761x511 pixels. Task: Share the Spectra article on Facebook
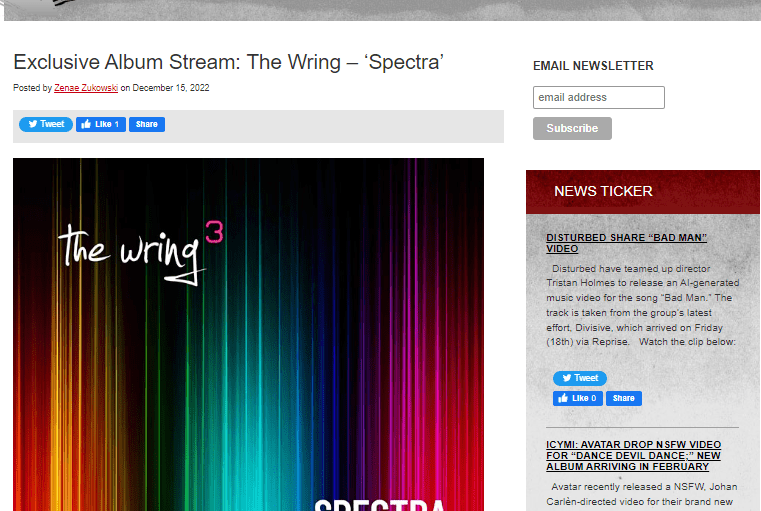[x=147, y=124]
